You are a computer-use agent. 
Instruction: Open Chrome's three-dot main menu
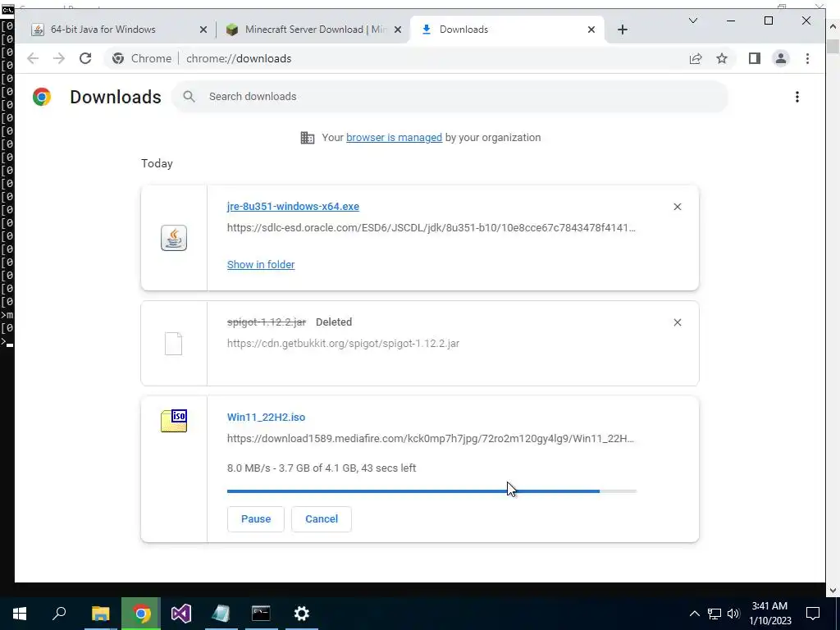(807, 58)
